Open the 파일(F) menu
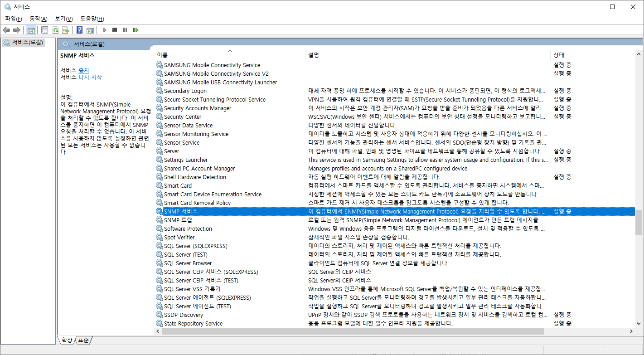 13,19
